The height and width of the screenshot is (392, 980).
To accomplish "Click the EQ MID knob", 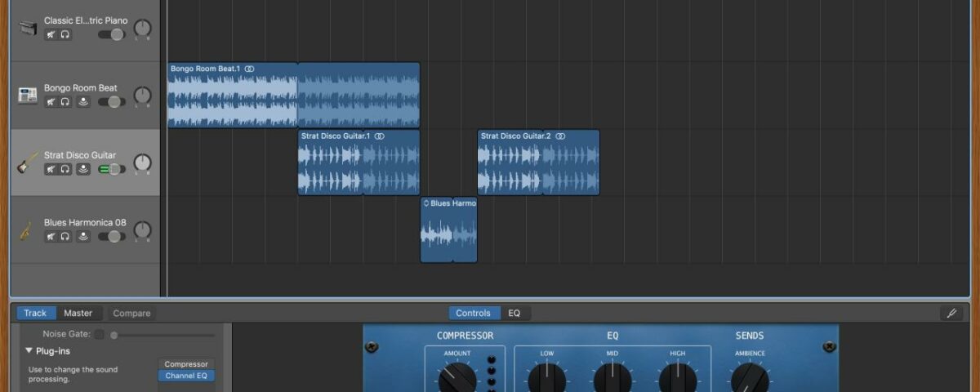I will coord(612,377).
